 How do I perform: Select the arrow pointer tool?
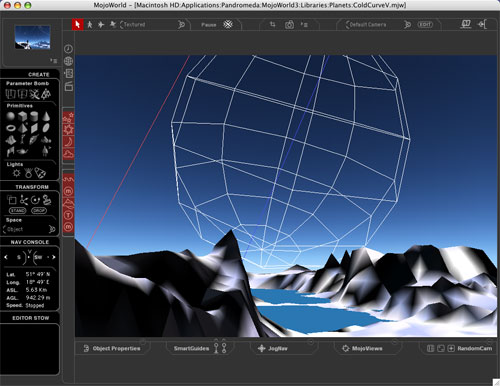click(78, 24)
